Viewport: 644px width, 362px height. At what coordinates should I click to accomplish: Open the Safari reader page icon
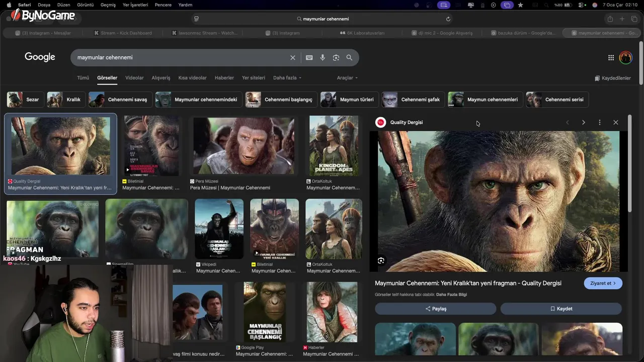[196, 19]
